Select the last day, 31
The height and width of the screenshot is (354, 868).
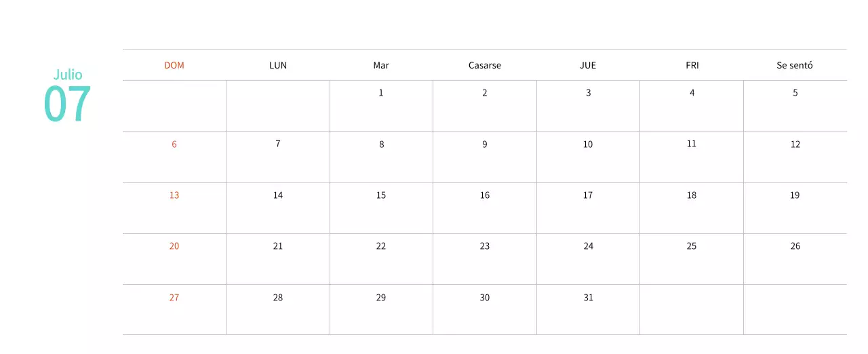(x=588, y=298)
